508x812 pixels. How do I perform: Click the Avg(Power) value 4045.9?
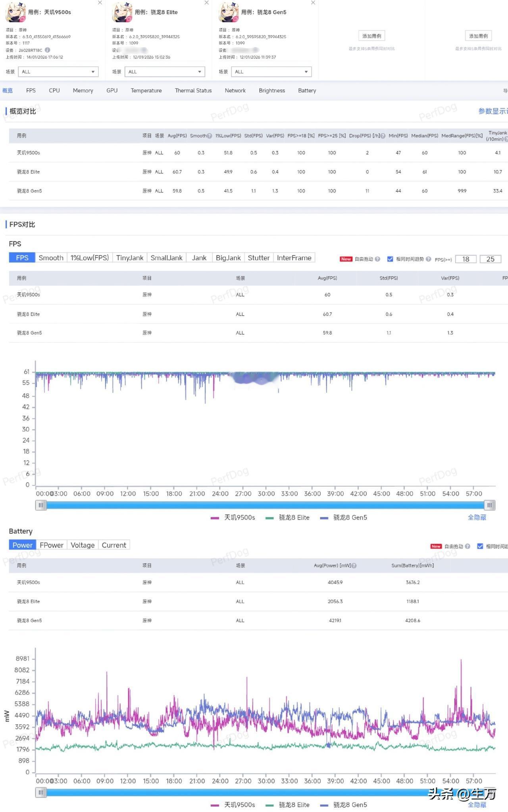click(335, 582)
